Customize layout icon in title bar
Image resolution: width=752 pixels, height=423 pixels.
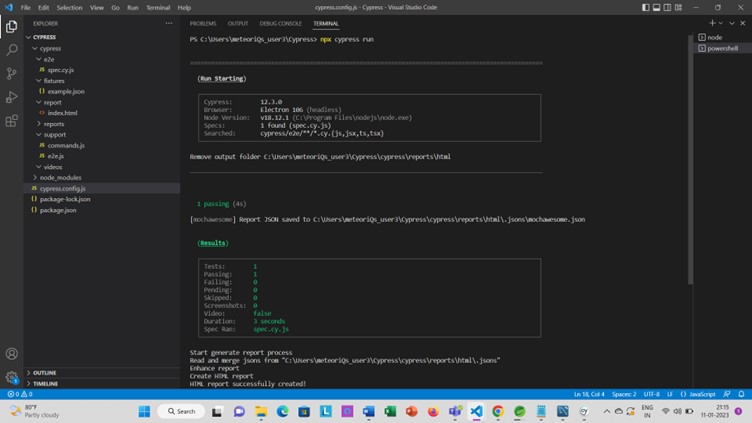click(x=678, y=7)
